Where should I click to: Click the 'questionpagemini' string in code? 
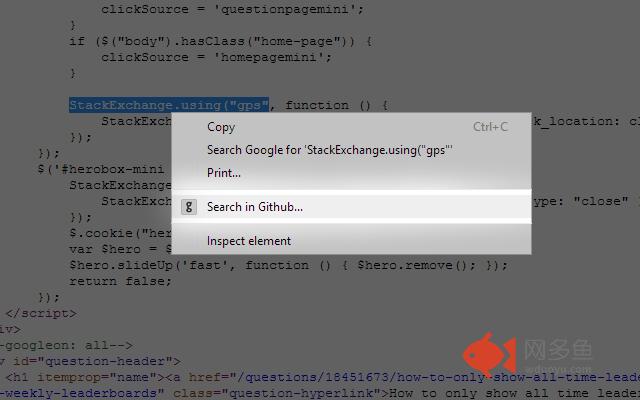click(284, 9)
